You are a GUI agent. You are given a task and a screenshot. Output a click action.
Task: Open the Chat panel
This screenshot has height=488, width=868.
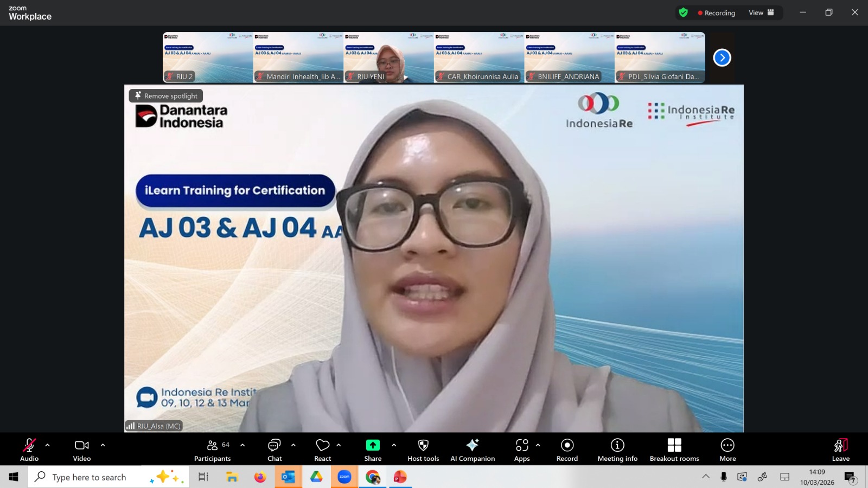coord(275,450)
